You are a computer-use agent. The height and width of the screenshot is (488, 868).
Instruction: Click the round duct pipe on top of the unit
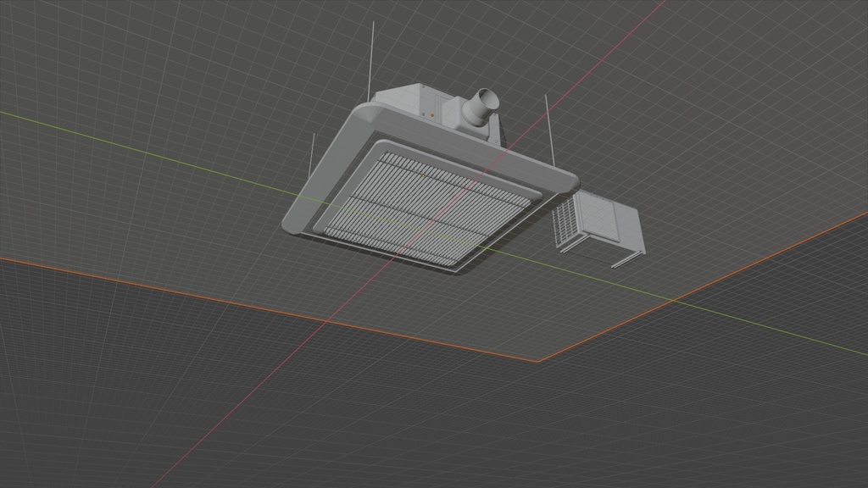480,108
